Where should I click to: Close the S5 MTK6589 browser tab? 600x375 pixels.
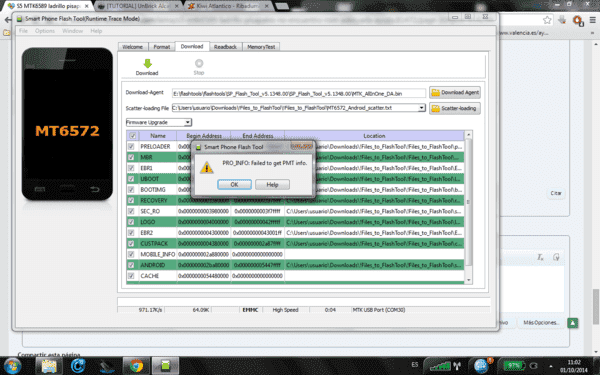point(86,6)
